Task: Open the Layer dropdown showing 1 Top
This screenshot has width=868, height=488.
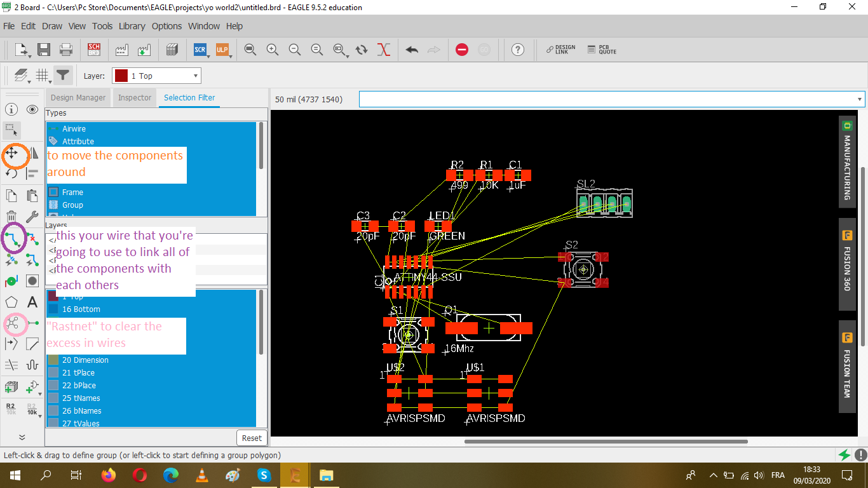Action: 156,76
